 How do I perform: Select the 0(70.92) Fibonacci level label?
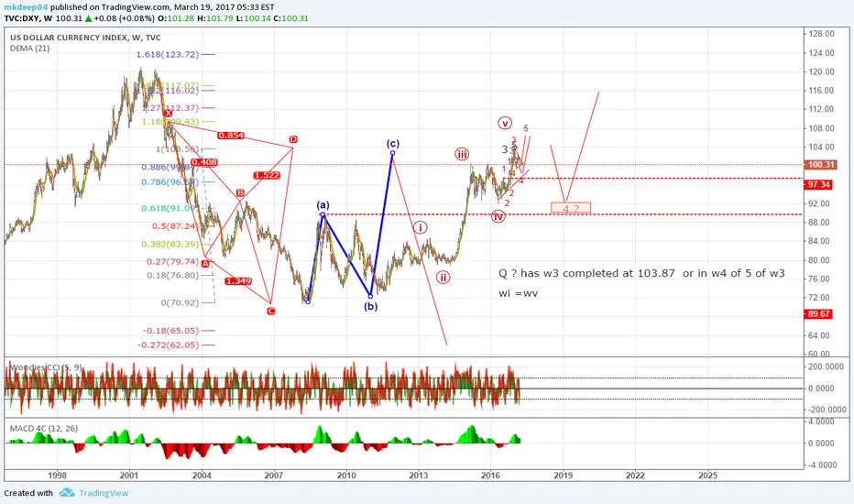(180, 302)
